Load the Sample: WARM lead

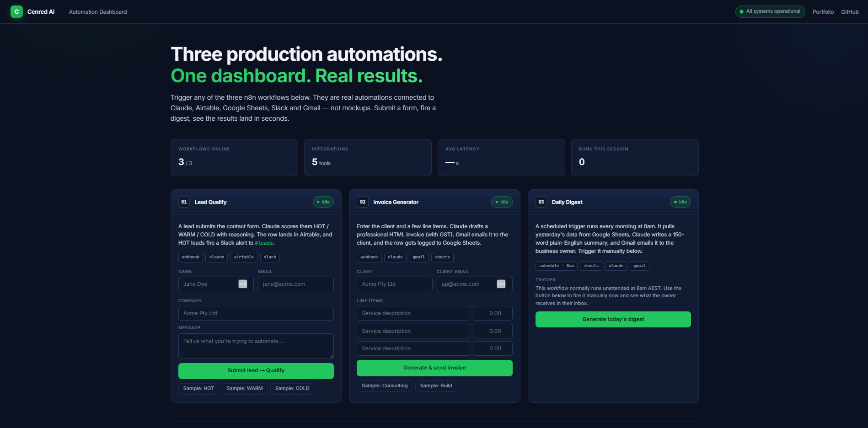coord(245,389)
